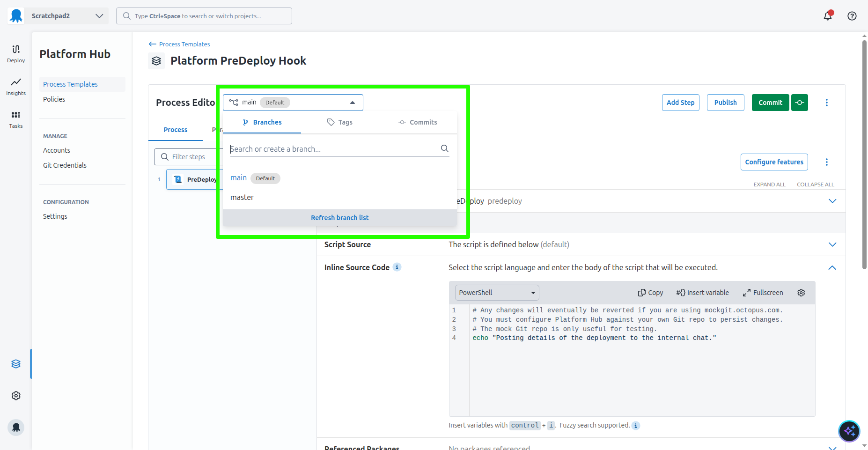Expand the Script Source section chevron
868x450 pixels.
click(x=832, y=244)
